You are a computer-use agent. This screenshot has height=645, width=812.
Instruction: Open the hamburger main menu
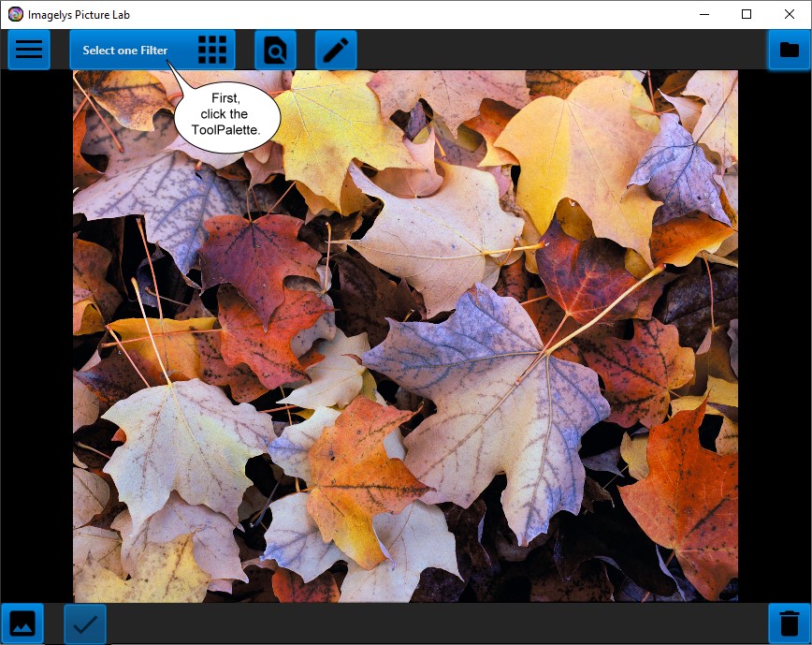[29, 50]
